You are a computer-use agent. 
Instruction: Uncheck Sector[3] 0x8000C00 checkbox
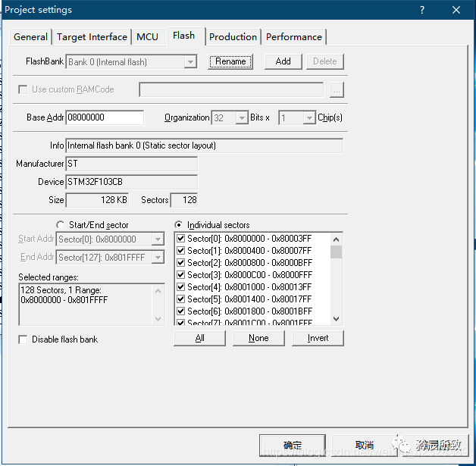pyautogui.click(x=180, y=275)
